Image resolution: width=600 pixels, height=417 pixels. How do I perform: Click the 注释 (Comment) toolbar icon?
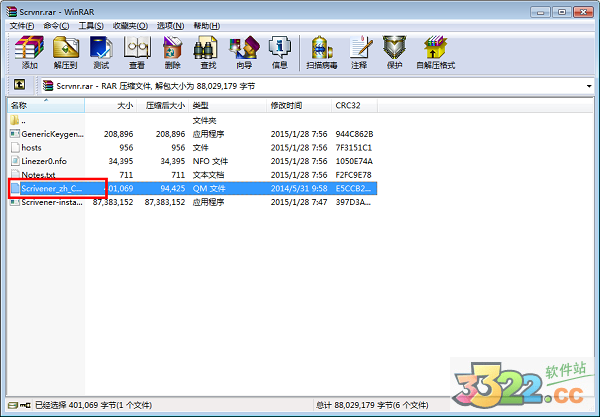360,48
